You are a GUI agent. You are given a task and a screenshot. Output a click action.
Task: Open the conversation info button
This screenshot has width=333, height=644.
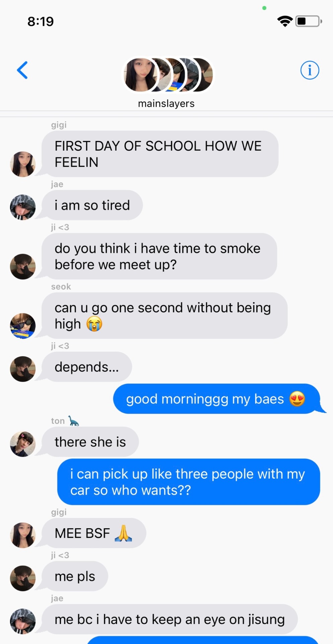[x=310, y=70]
